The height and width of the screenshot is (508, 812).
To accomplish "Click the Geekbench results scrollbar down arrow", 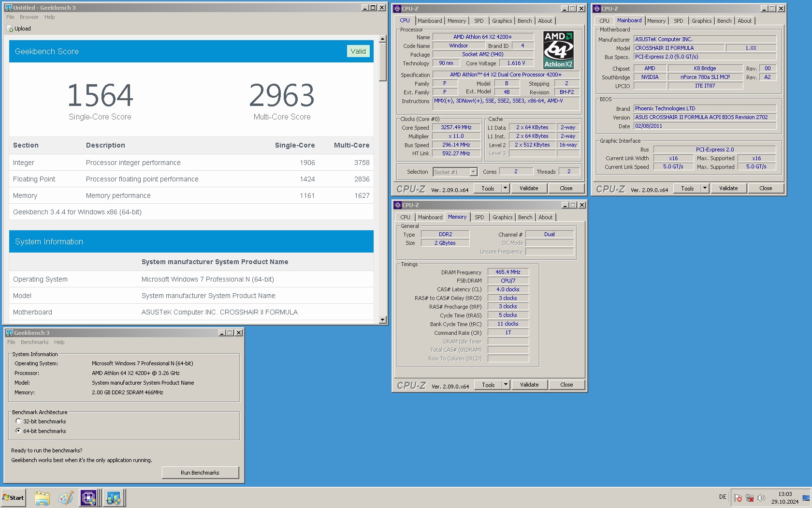I will click(x=383, y=320).
